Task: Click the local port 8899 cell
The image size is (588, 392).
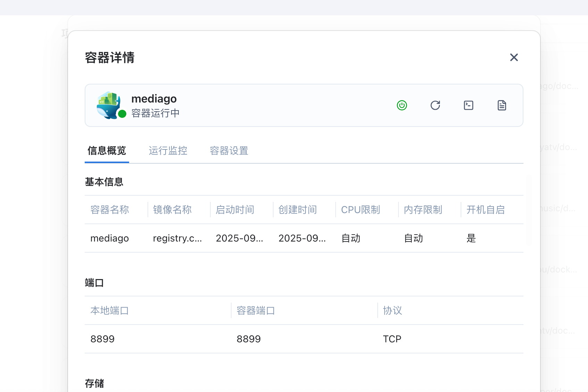Action: click(x=102, y=339)
